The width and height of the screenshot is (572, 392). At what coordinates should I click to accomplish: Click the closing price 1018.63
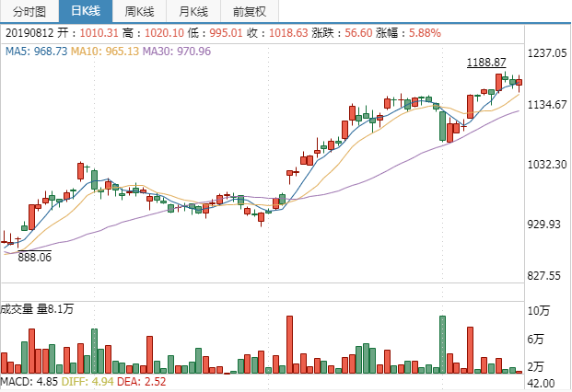(x=288, y=33)
